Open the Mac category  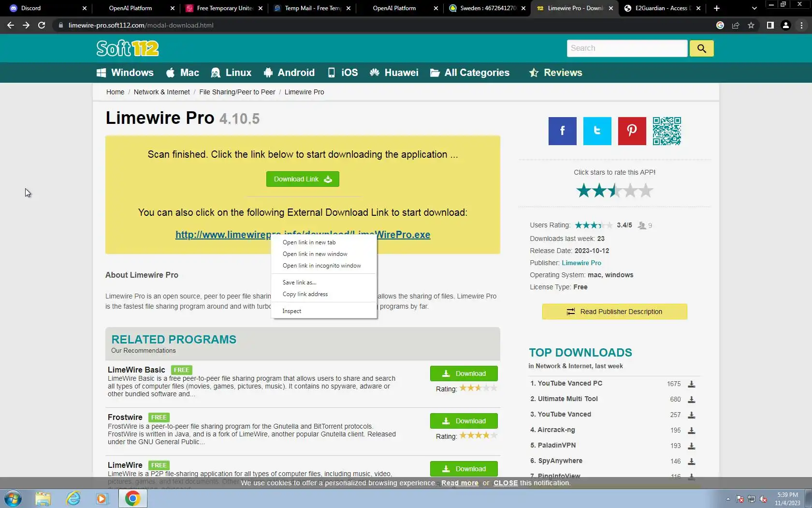point(182,73)
